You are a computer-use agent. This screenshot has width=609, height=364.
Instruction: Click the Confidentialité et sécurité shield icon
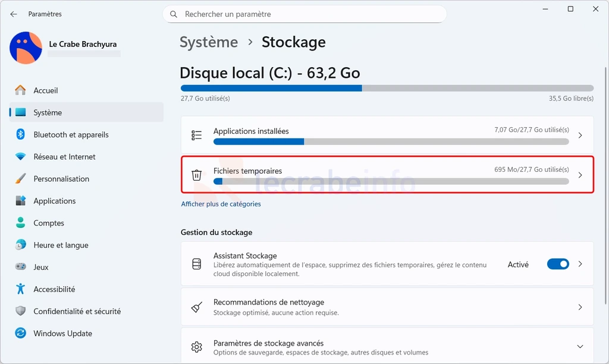(x=20, y=311)
